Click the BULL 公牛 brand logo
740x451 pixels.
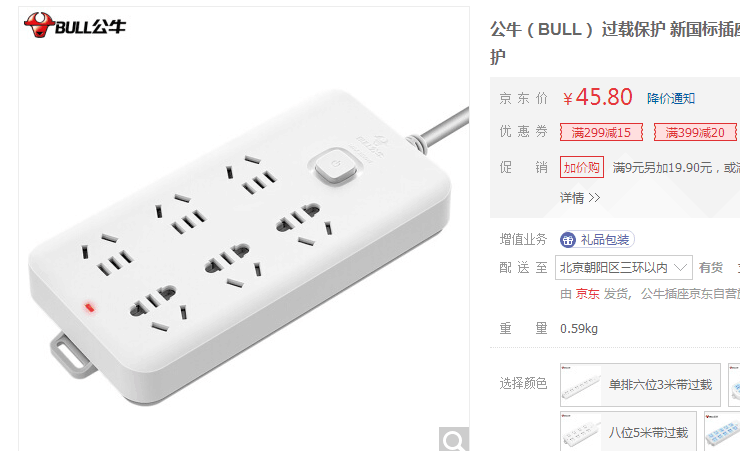[75, 25]
